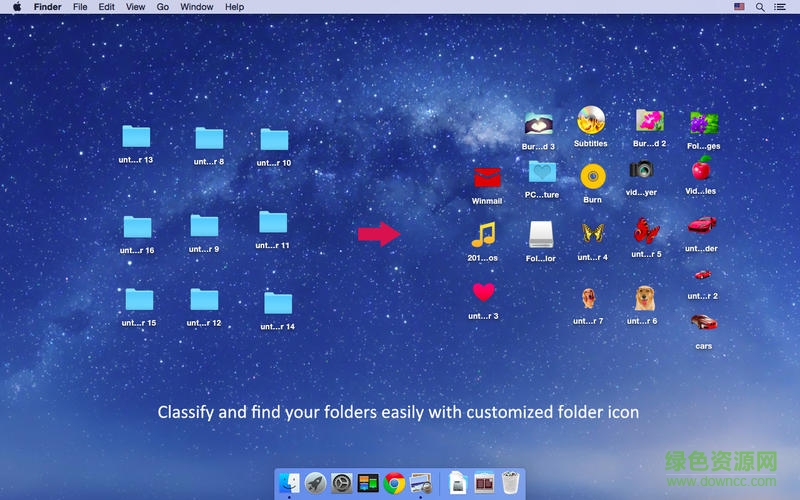Select the yellow Burn disc icon

(x=593, y=177)
